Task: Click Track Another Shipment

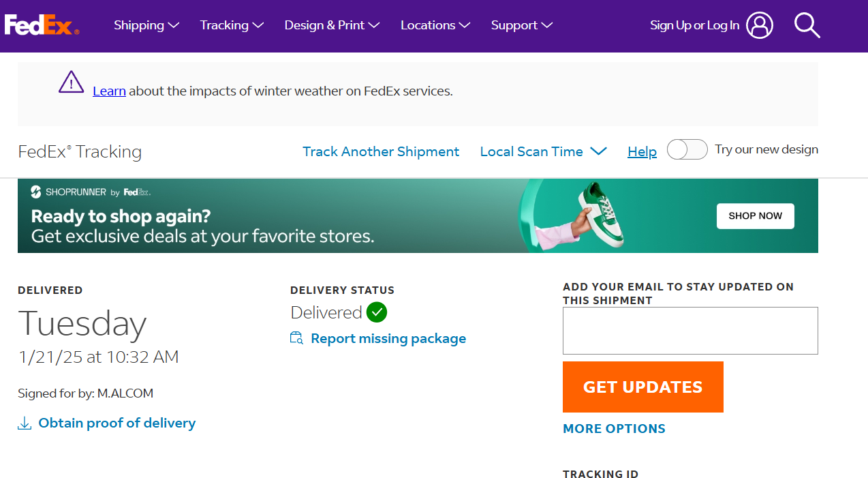Action: point(381,151)
